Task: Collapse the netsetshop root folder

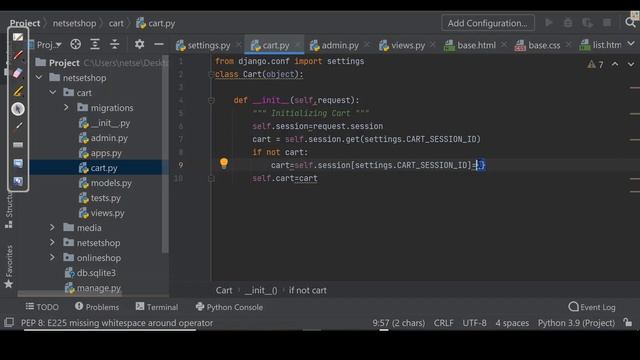Action: click(x=39, y=78)
